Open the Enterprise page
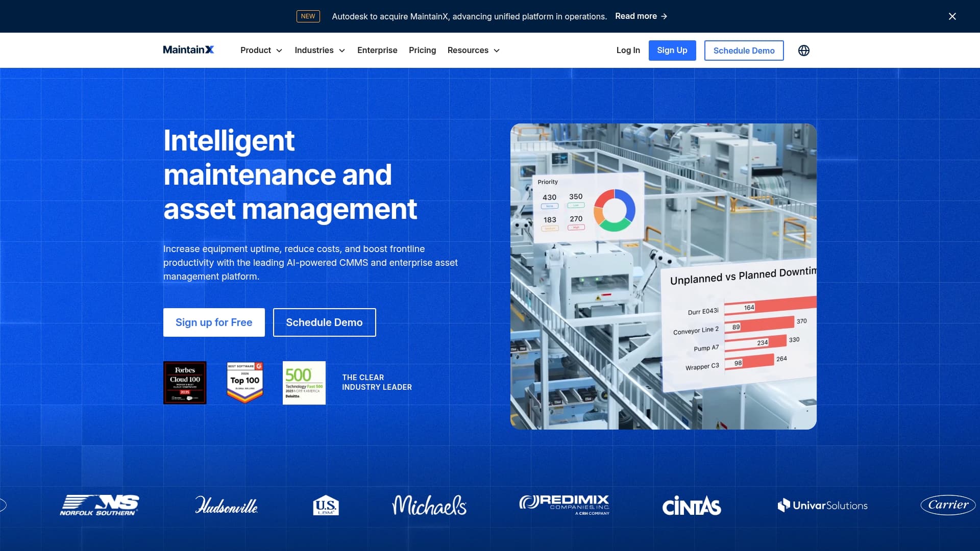 click(377, 50)
